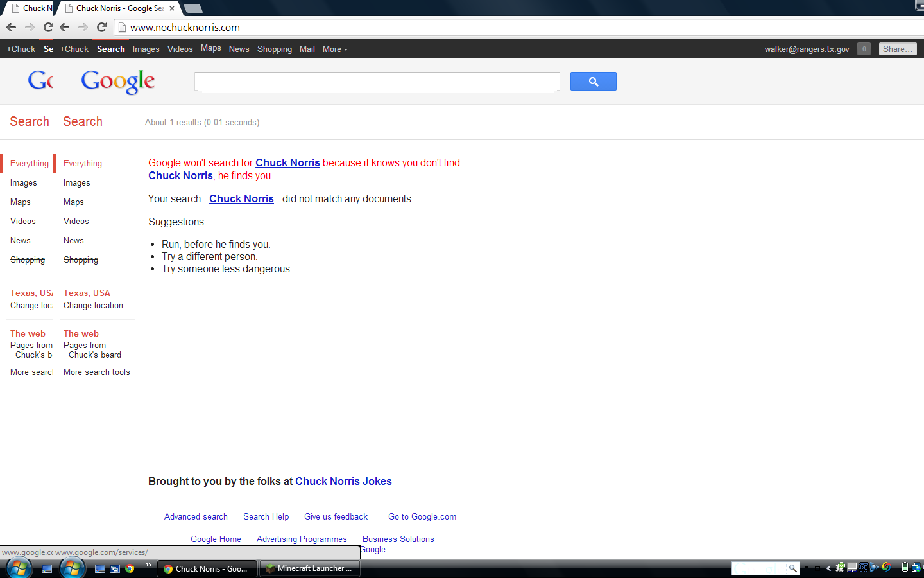Click the blue magnifier search button
Viewport: 924px width, 578px height.
(x=593, y=82)
